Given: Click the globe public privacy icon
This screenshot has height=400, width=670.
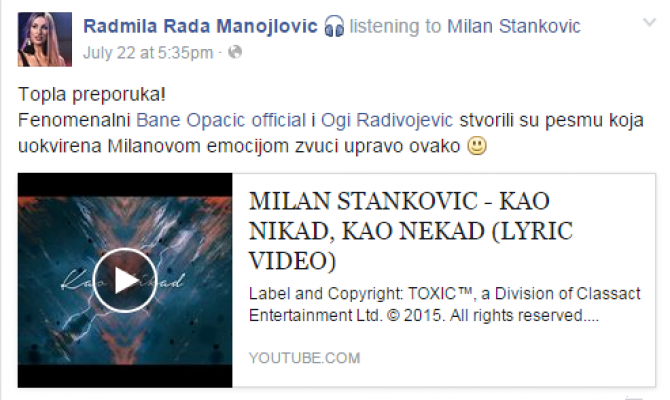Looking at the screenshot, I should coord(235,52).
